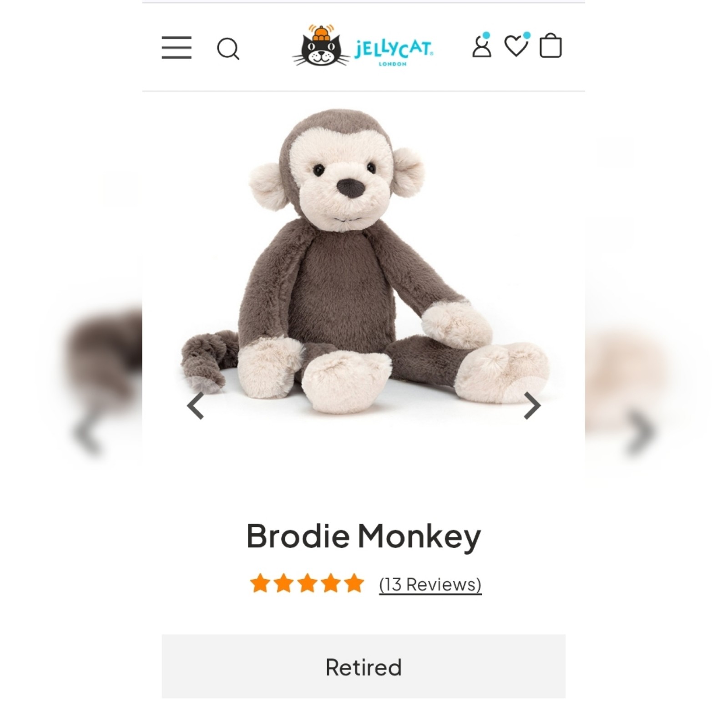Click the Jellycat cat face logo
This screenshot has height=728, width=728.
click(x=321, y=45)
